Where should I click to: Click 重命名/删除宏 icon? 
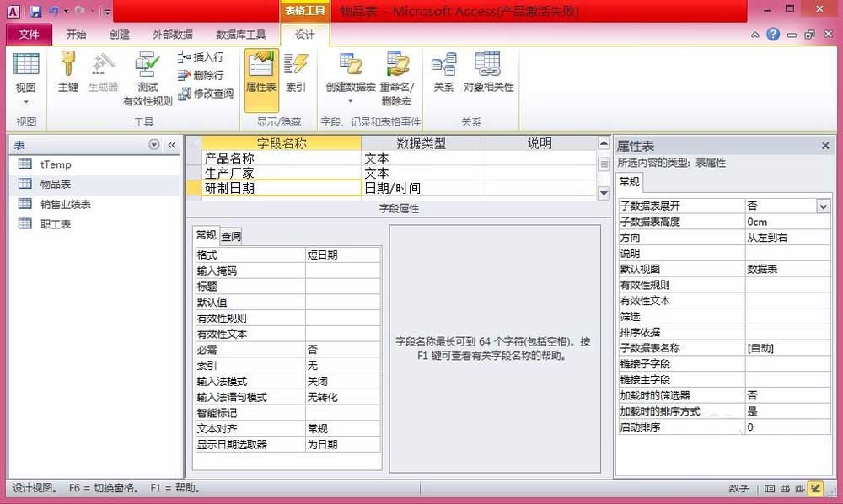(397, 78)
